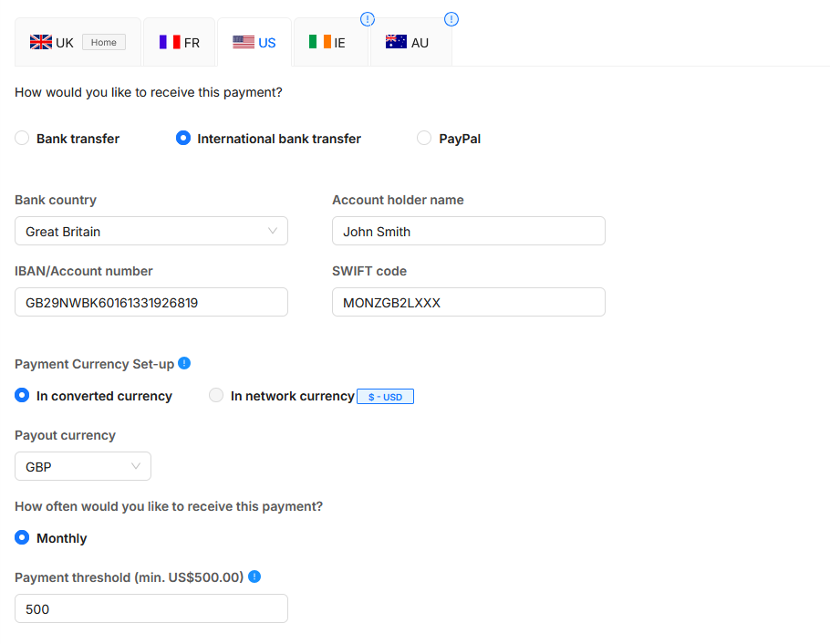This screenshot has height=644, width=830.
Task: Click the French flag icon
Action: click(x=170, y=42)
